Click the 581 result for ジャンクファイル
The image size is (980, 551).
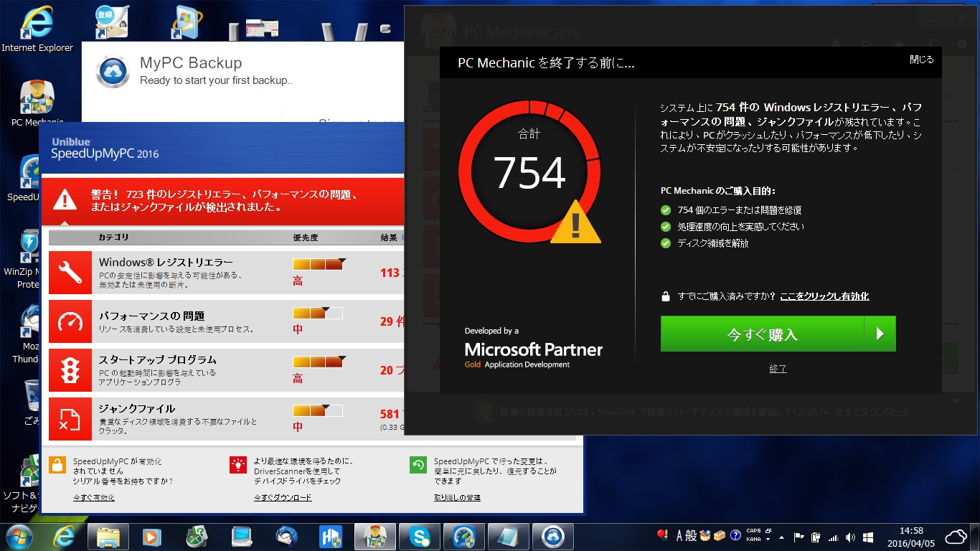click(390, 414)
